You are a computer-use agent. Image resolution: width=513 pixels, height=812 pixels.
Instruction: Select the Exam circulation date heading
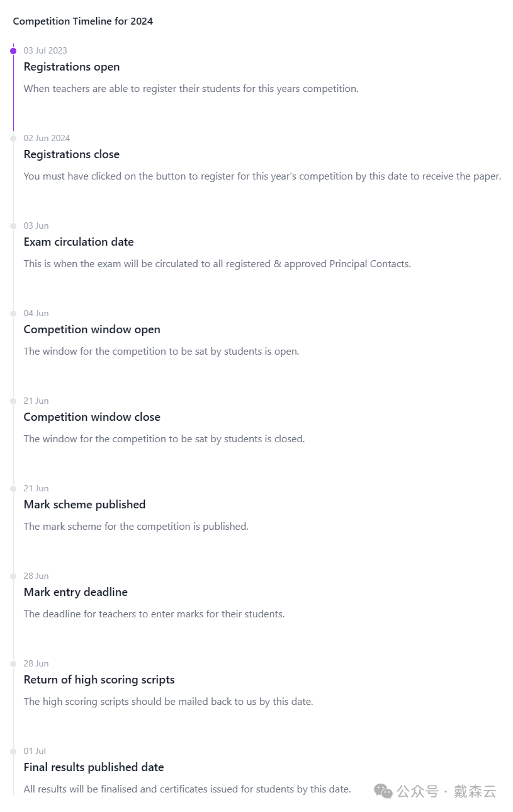pos(79,242)
